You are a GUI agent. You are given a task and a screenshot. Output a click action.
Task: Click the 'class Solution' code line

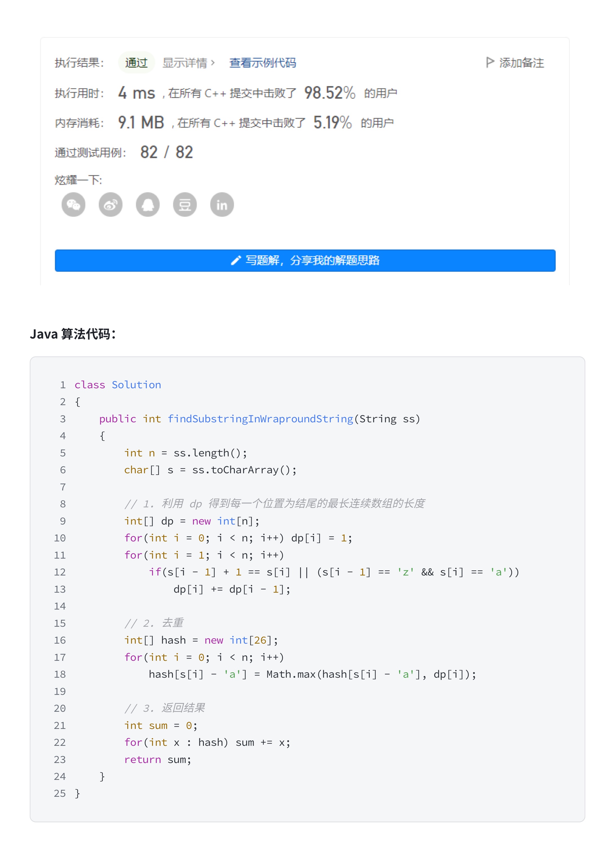coord(118,385)
